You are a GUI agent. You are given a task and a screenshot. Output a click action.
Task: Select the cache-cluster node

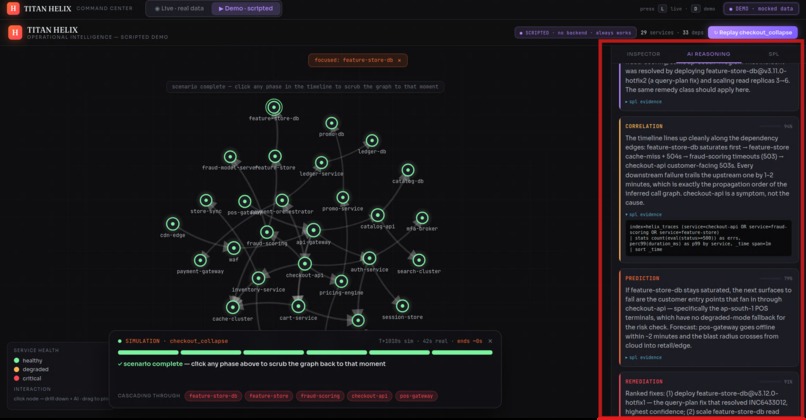pyautogui.click(x=233, y=307)
